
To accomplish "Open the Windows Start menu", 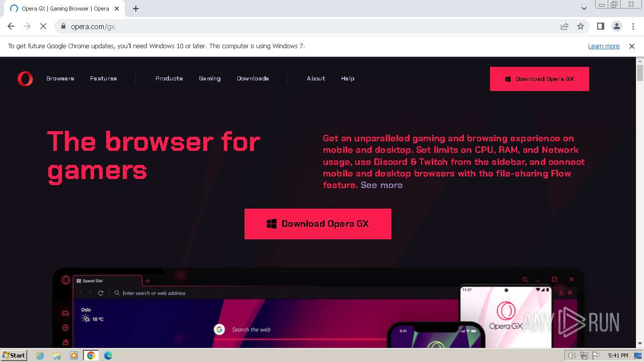I will (14, 355).
